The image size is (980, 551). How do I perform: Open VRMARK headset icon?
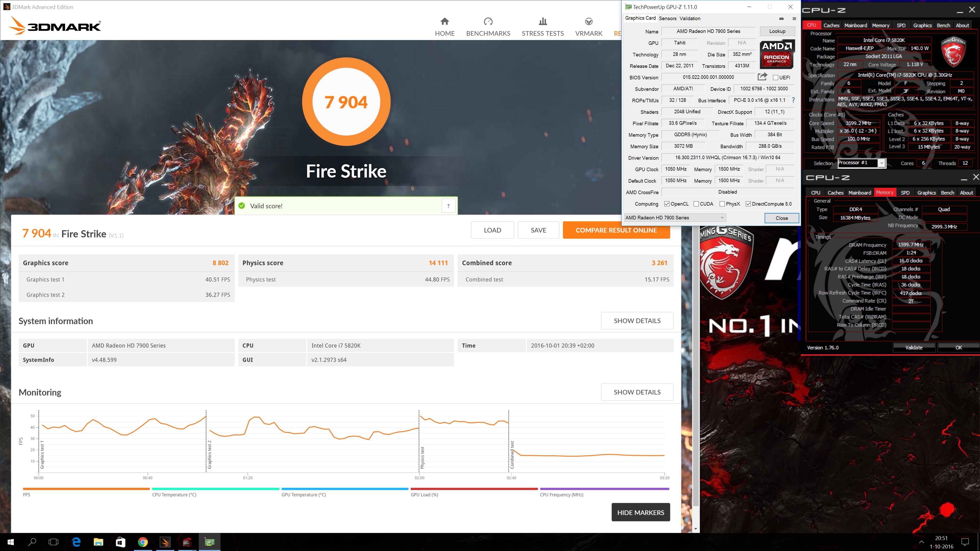click(589, 21)
